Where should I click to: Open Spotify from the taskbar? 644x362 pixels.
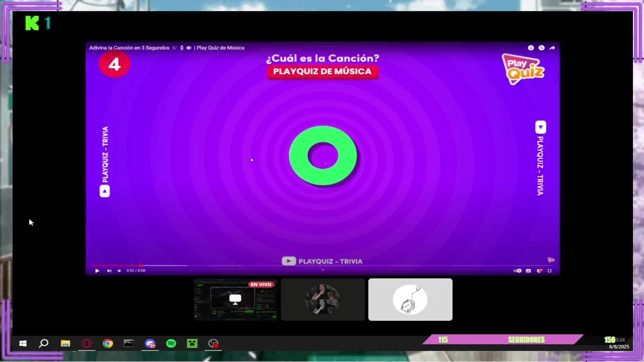pyautogui.click(x=171, y=343)
